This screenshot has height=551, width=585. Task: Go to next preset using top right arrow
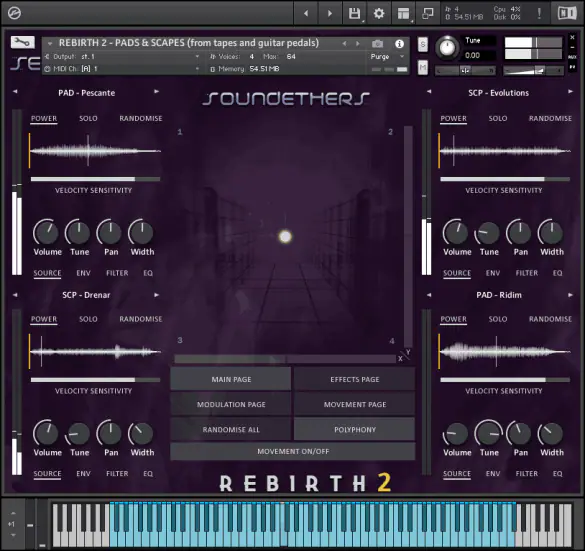click(329, 13)
